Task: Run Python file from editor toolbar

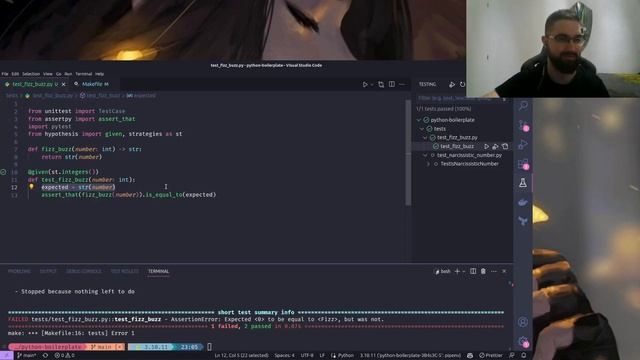Action: pyautogui.click(x=365, y=84)
